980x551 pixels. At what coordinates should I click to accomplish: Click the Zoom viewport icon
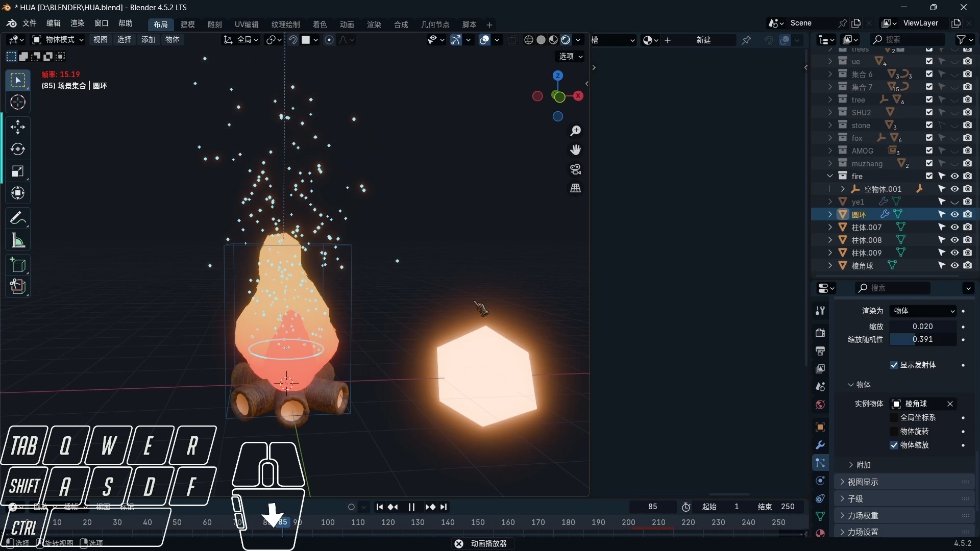(575, 131)
